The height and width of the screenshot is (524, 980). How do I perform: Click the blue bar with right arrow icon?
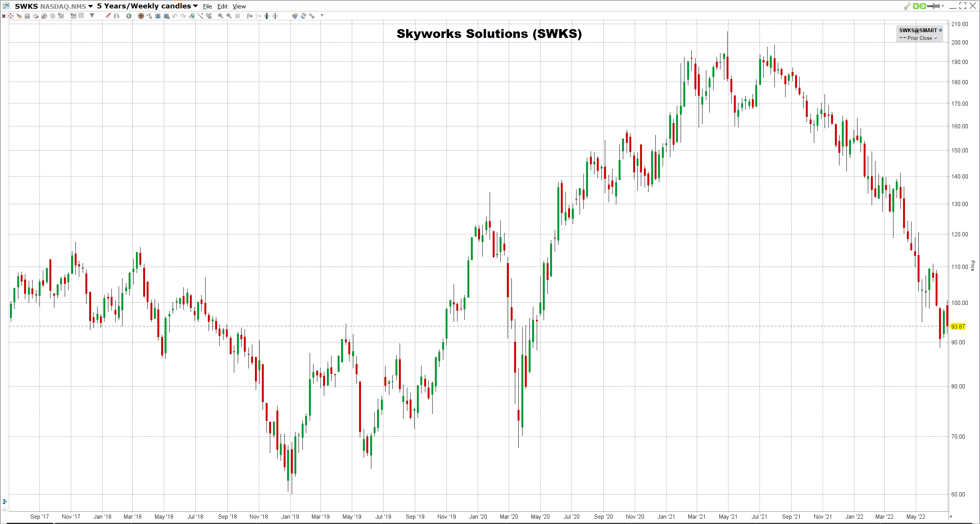pyautogui.click(x=250, y=16)
